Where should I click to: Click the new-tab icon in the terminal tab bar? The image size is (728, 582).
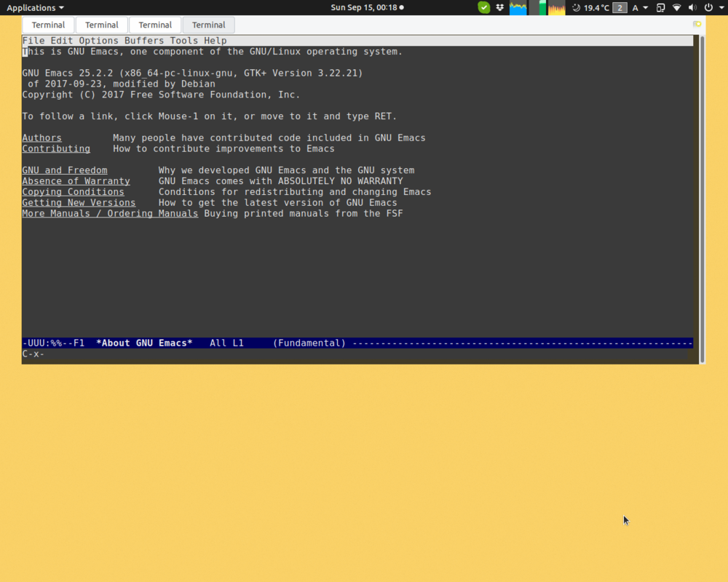point(697,24)
